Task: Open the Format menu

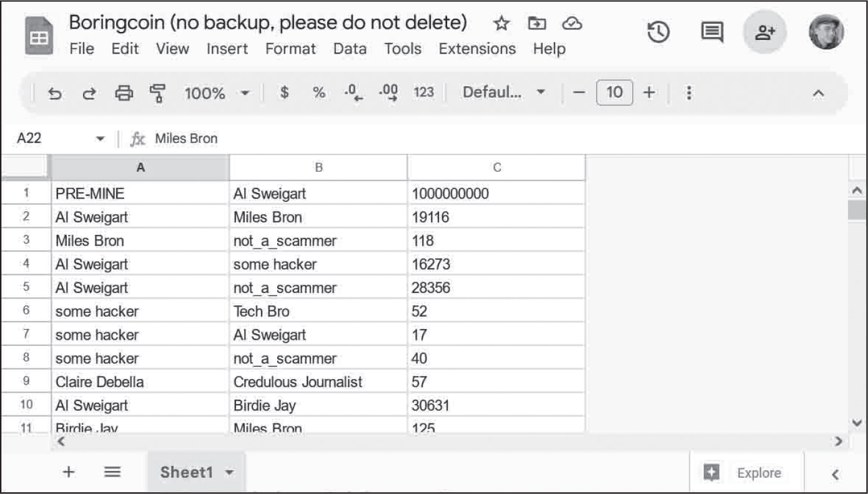Action: click(x=290, y=49)
